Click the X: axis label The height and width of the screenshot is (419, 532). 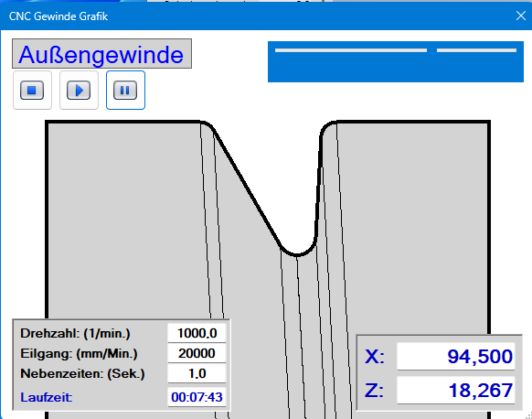click(375, 357)
